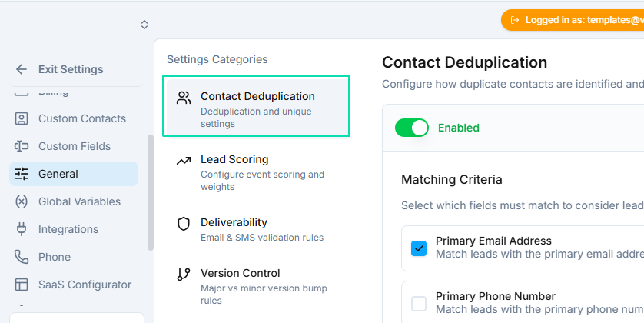Open the Phone settings page
This screenshot has width=644, height=323.
tap(74, 257)
